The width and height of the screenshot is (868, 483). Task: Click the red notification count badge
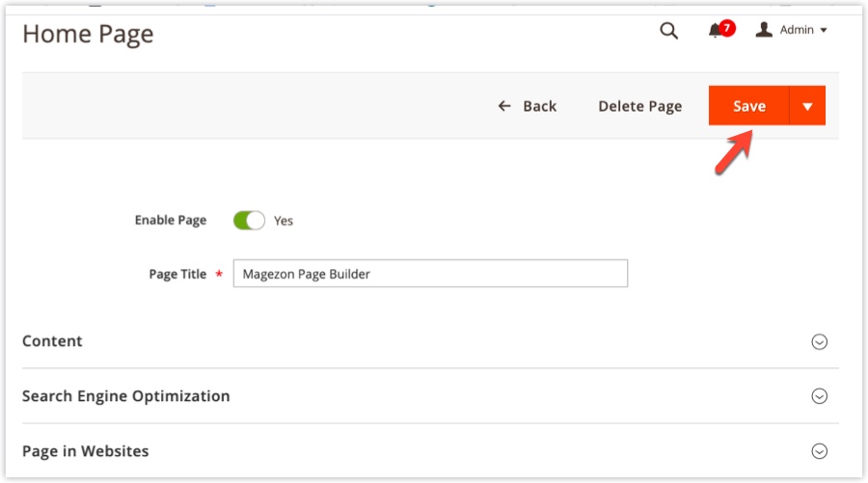coord(727,27)
